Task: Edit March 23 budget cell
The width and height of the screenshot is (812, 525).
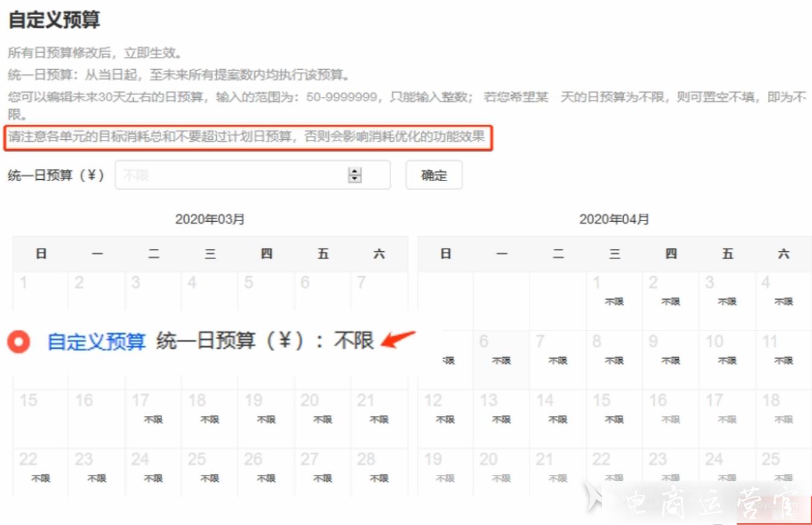Action: point(97,473)
